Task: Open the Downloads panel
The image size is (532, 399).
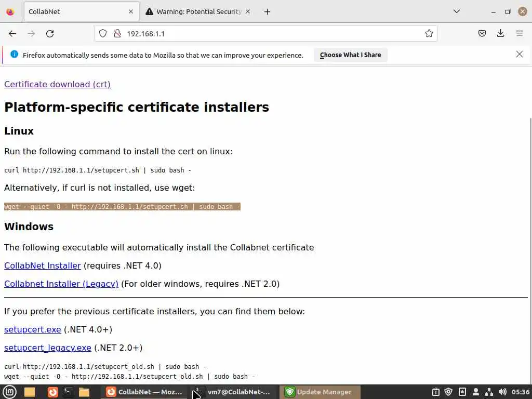Action: (x=500, y=33)
